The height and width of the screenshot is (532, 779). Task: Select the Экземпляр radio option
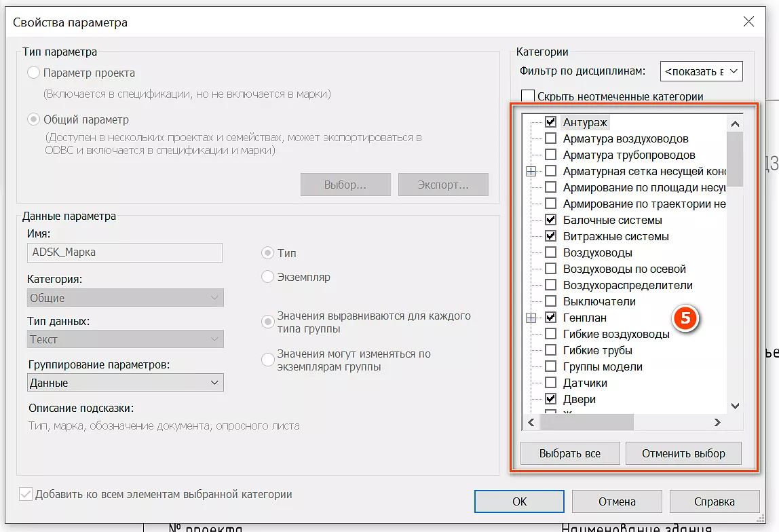pos(268,277)
